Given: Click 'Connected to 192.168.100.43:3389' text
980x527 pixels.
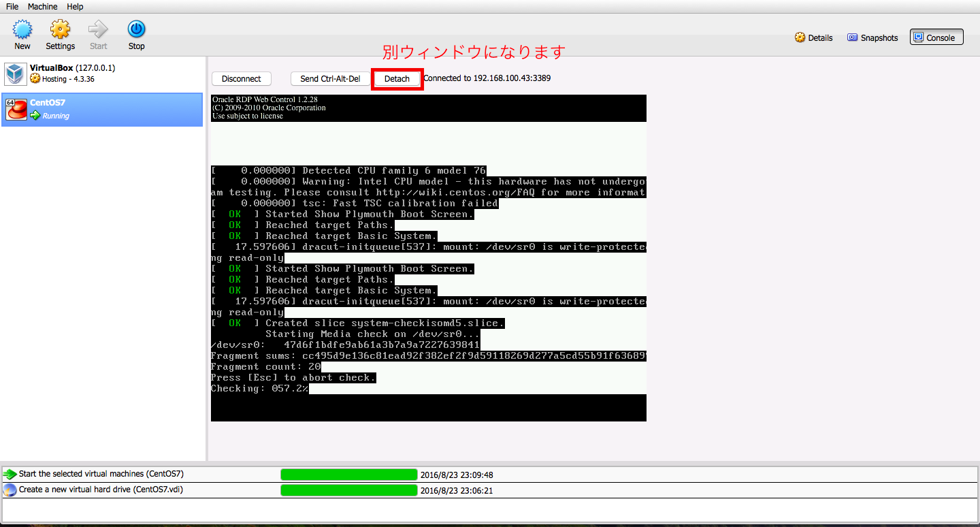Looking at the screenshot, I should tap(487, 78).
